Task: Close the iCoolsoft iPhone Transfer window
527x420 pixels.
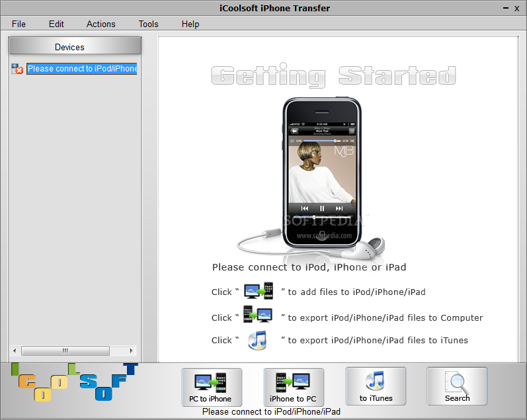Action: 517,9
